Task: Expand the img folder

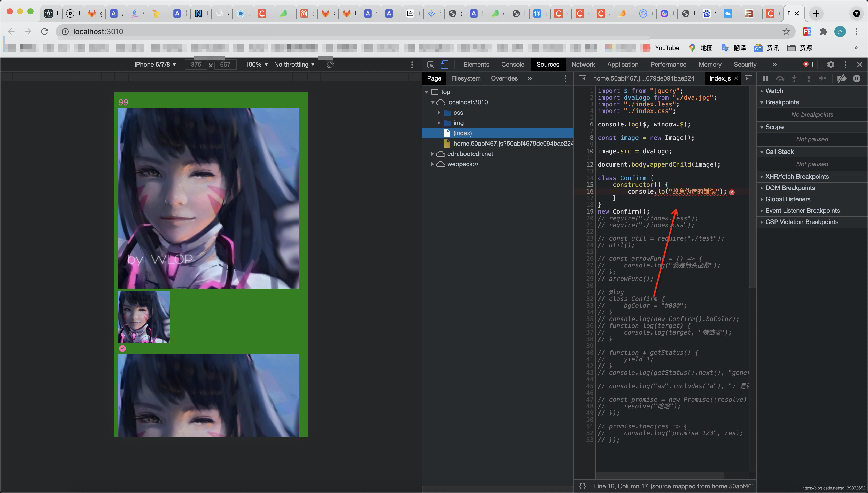Action: (439, 123)
